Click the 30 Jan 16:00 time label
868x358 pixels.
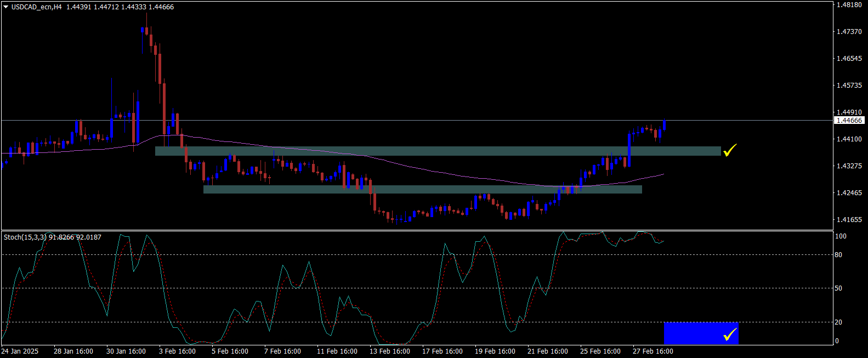[x=126, y=351]
